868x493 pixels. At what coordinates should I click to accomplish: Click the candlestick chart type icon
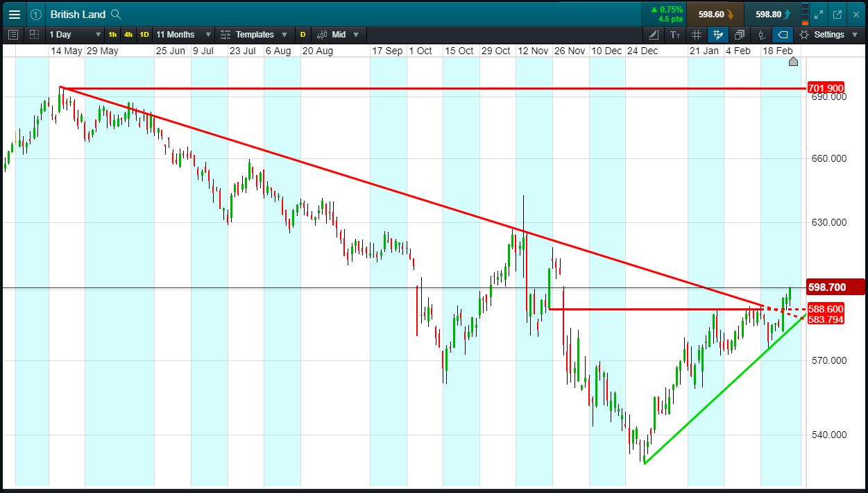(x=322, y=34)
